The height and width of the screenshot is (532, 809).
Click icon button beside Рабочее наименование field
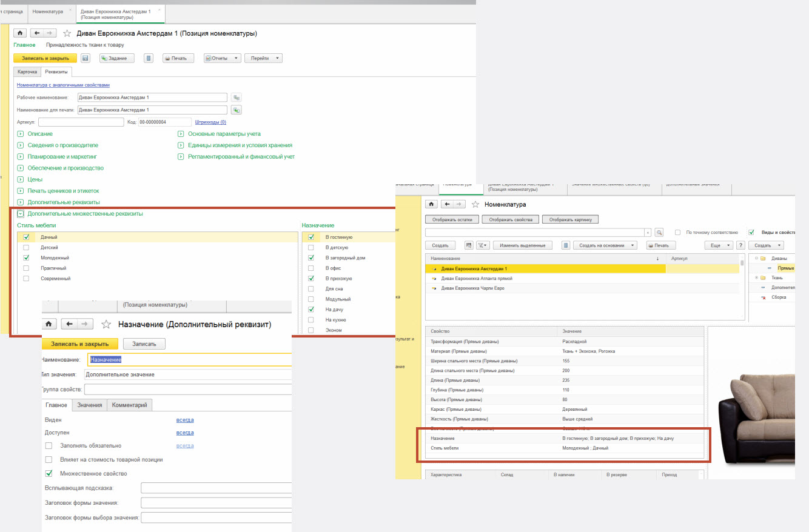click(x=237, y=98)
